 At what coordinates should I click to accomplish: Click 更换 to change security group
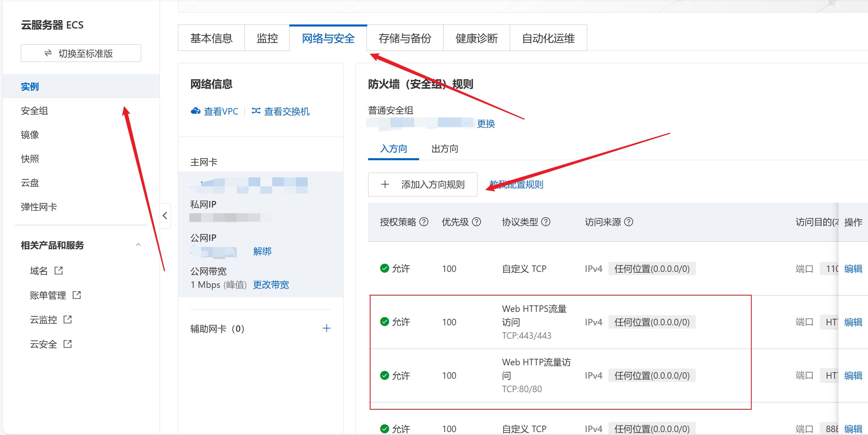point(486,124)
